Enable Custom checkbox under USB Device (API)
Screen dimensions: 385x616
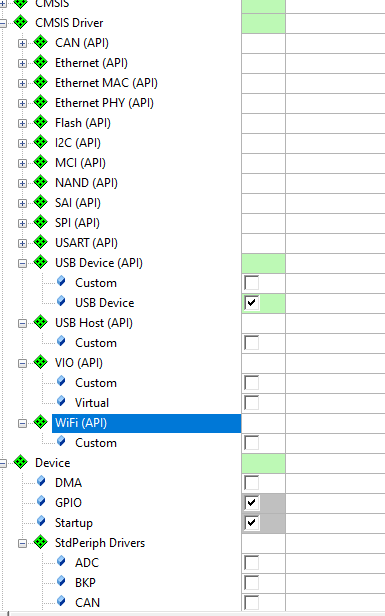pos(251,283)
